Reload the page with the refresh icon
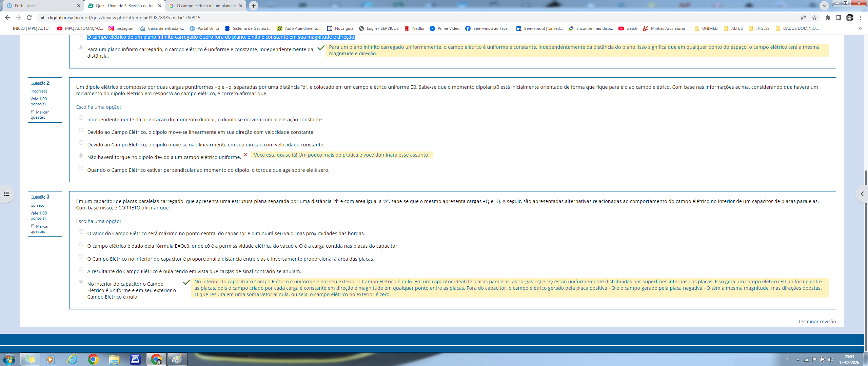868x366 pixels. [x=29, y=18]
